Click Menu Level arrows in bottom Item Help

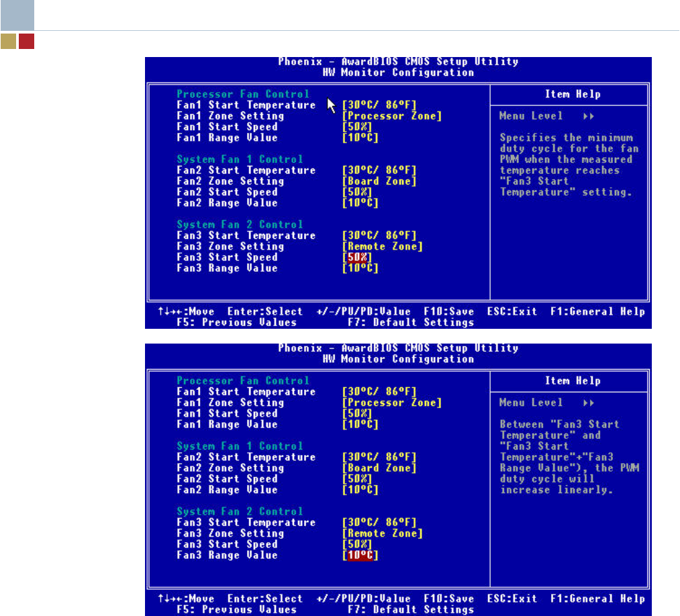589,403
